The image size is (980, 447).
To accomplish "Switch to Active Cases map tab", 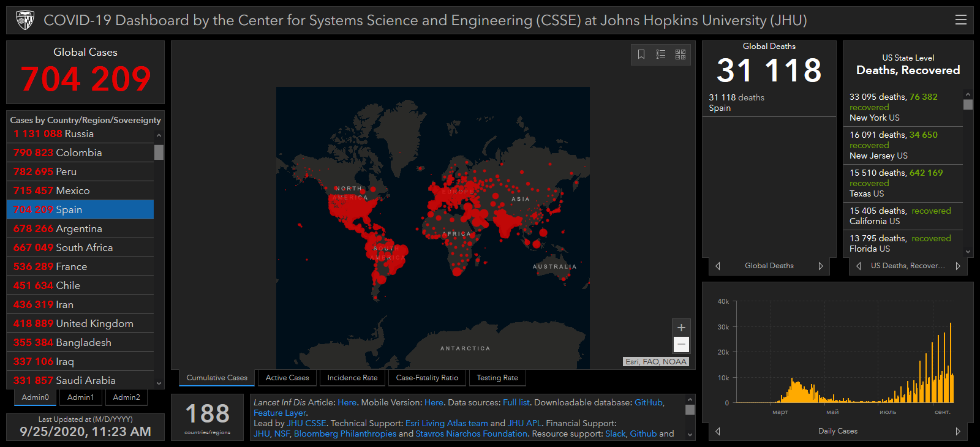I will point(287,378).
